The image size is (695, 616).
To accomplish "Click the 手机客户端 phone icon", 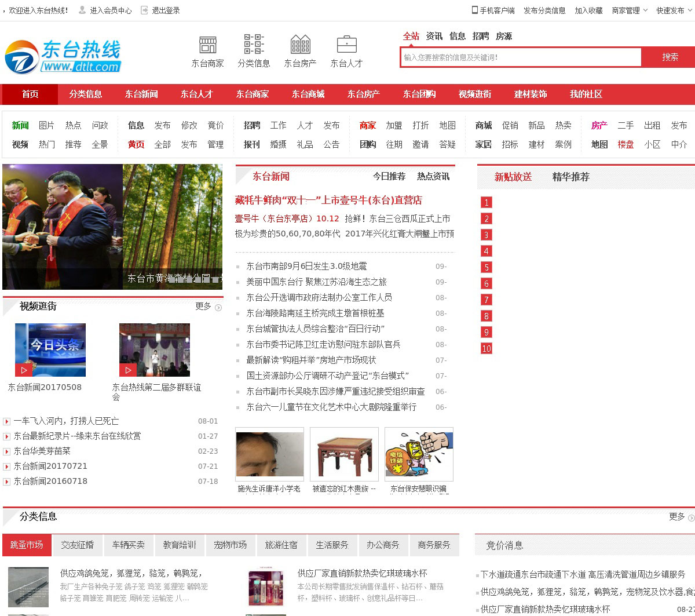I will [475, 10].
